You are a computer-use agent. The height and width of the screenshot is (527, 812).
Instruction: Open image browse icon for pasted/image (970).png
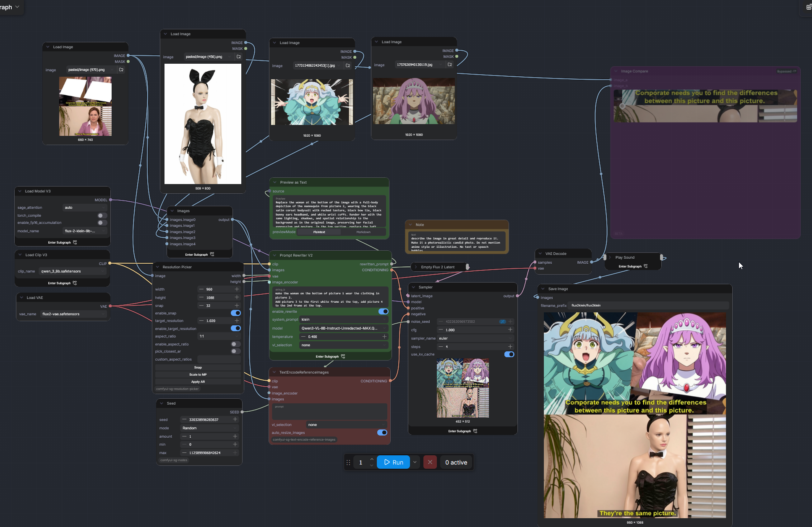(121, 70)
